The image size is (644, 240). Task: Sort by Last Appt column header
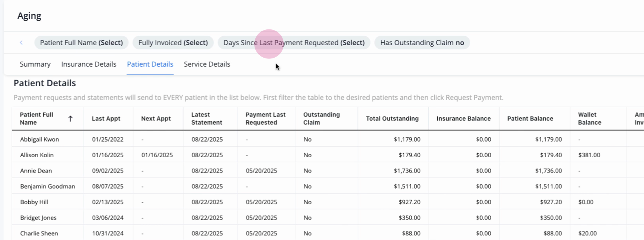pyautogui.click(x=106, y=118)
